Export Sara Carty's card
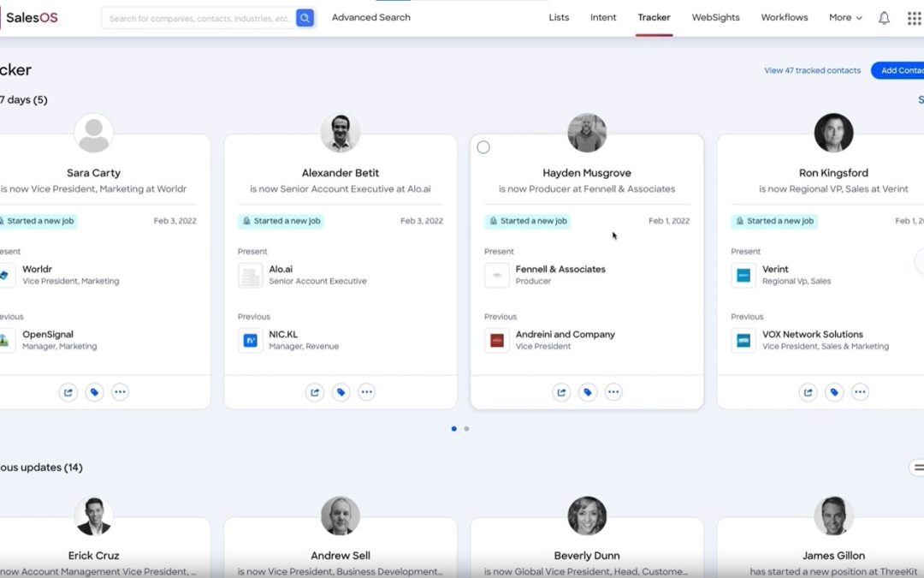924x578 pixels. tap(68, 391)
